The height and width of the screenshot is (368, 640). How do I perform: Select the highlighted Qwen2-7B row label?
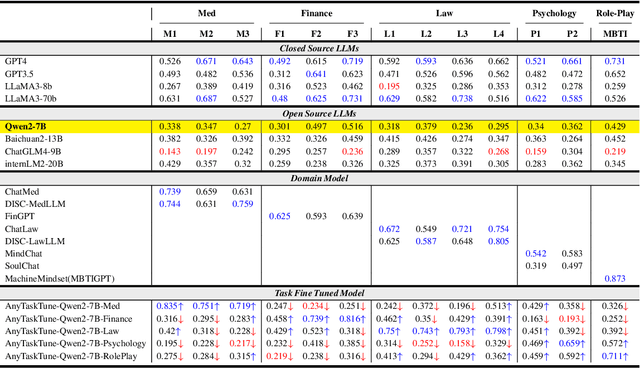click(25, 126)
